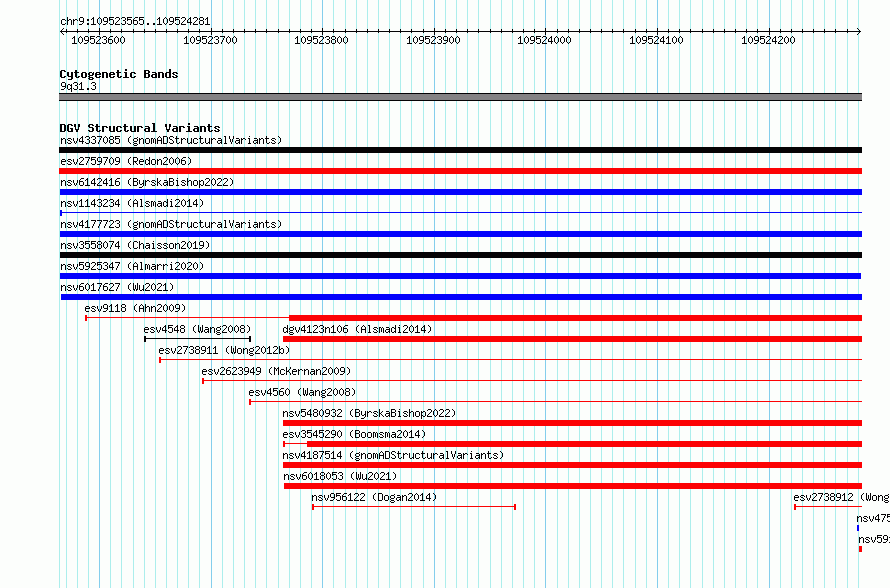Click the red bar under nsv6018053 (Wu2021)
This screenshot has height=588, width=890.
(x=573, y=486)
